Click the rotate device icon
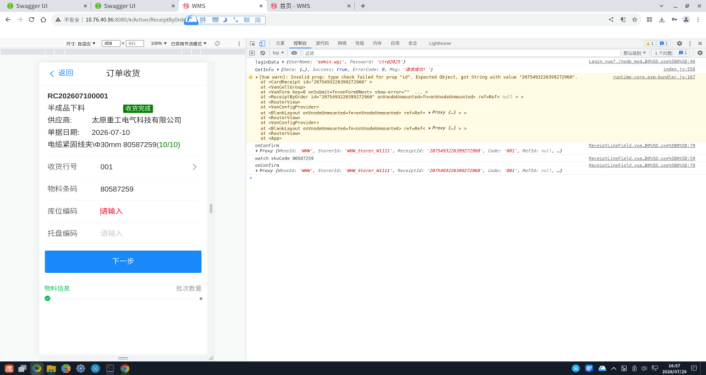The width and height of the screenshot is (706, 375). coord(217,43)
